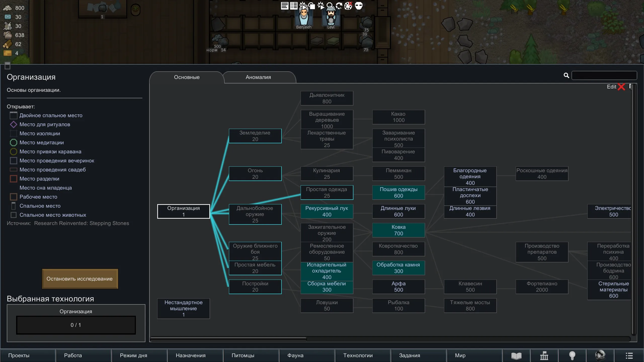644x362 pixels.
Task: Click the white mask icon in top toolbar
Action: coord(359,6)
